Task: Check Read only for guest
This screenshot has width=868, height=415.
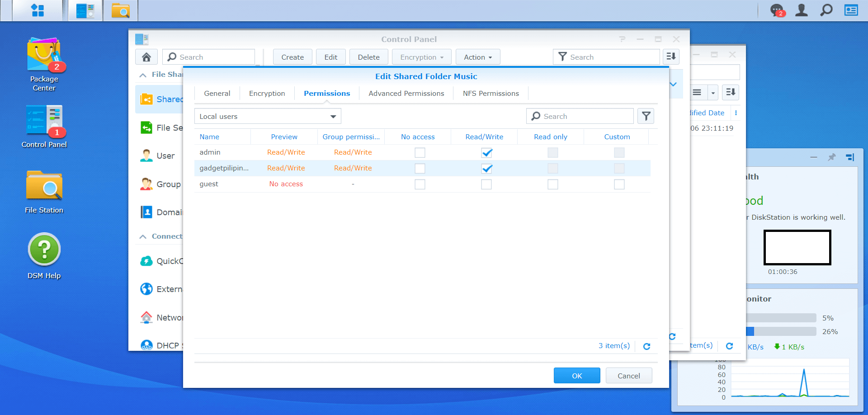Action: pyautogui.click(x=553, y=184)
